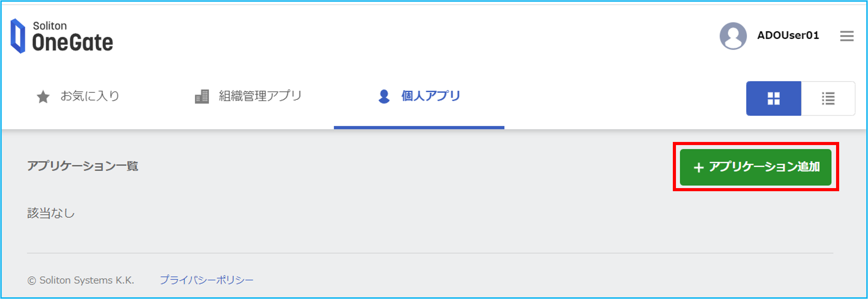Viewport: 868px width, 299px height.
Task: Click the 該当なし empty-state text
Action: [51, 213]
